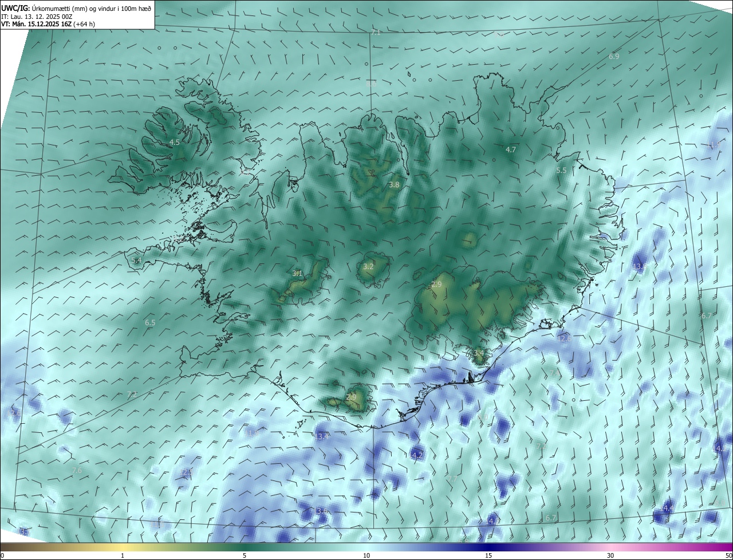The image size is (733, 560).
Task: Click the 3.8 value in northern Iceland
Action: point(394,185)
